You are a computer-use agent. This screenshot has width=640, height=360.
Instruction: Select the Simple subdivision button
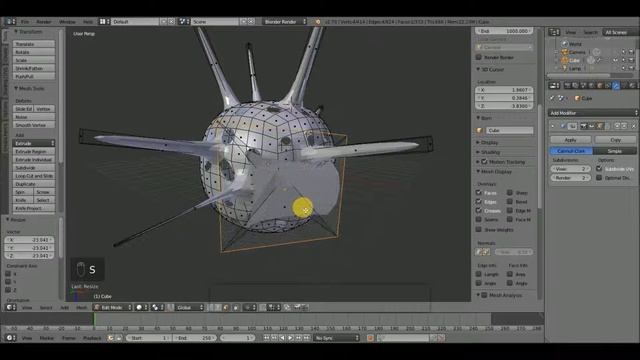click(x=615, y=151)
